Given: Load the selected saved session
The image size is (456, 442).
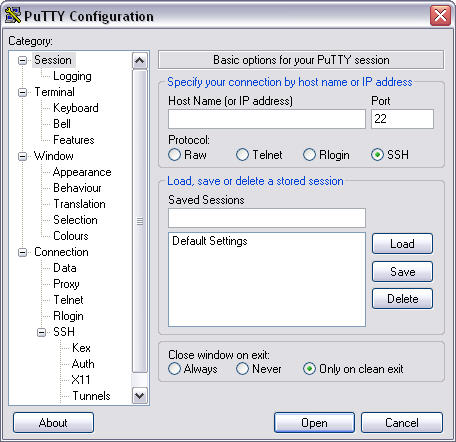Looking at the screenshot, I should tap(402, 244).
